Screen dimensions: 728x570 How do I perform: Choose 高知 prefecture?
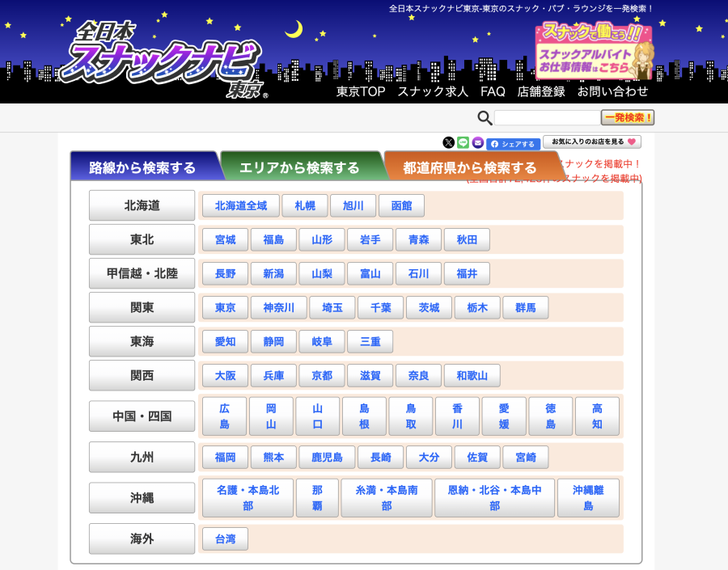597,416
